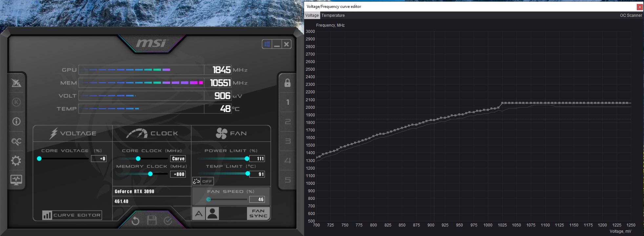Select profile slot 4
The width and height of the screenshot is (644, 236).
287,160
